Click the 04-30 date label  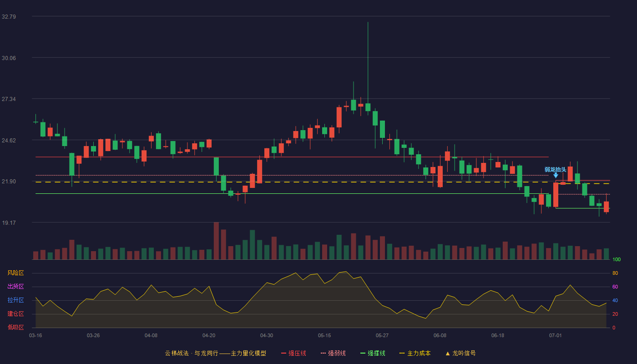pyautogui.click(x=267, y=335)
